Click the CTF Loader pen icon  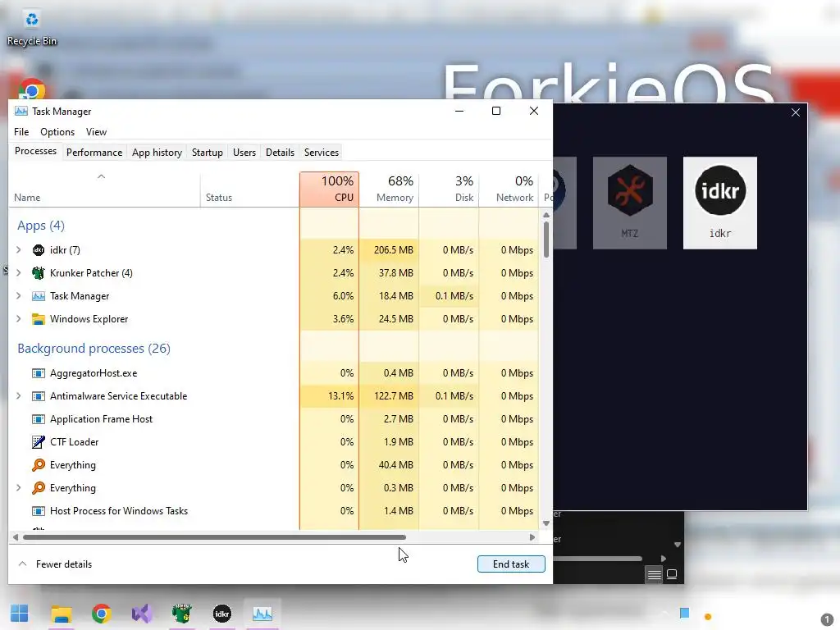[x=38, y=442]
